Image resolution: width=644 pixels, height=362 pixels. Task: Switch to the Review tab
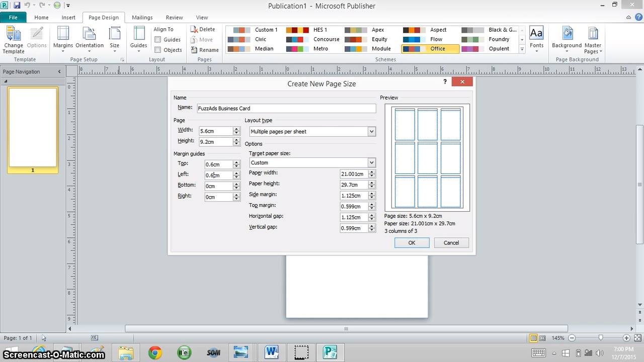[x=175, y=18]
